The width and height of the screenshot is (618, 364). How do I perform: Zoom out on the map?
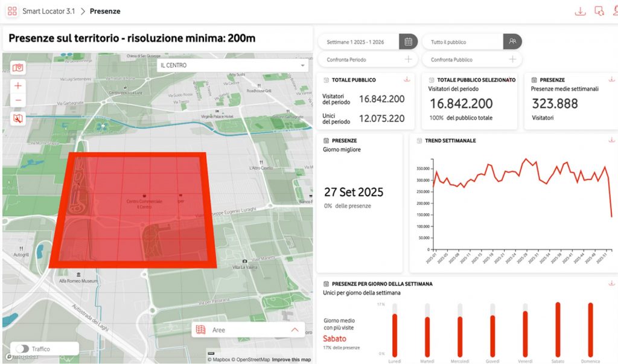coord(18,100)
